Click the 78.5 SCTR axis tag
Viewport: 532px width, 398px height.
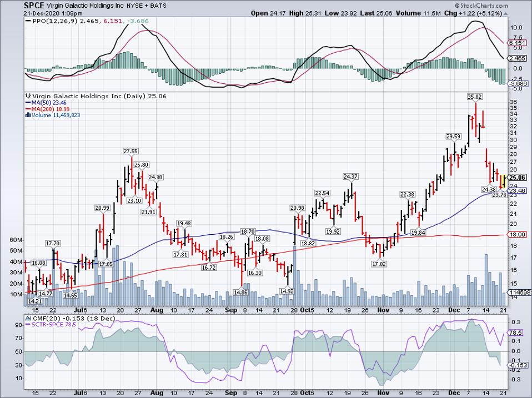click(x=516, y=333)
